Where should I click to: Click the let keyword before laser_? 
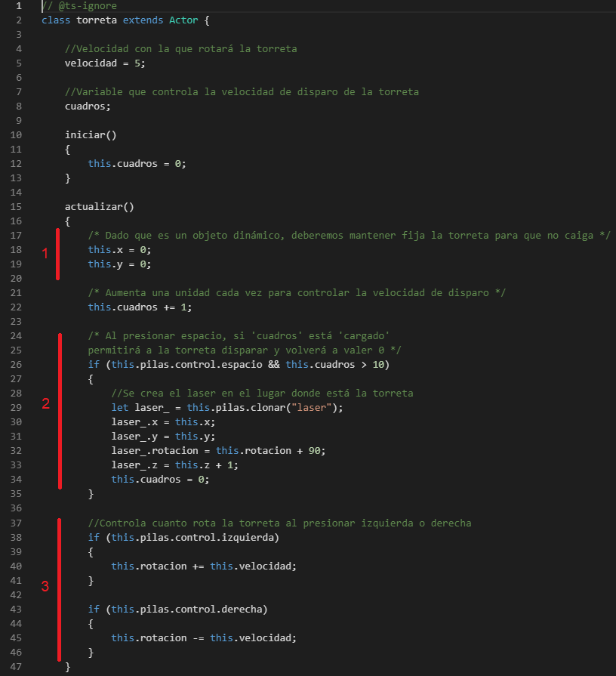120,407
